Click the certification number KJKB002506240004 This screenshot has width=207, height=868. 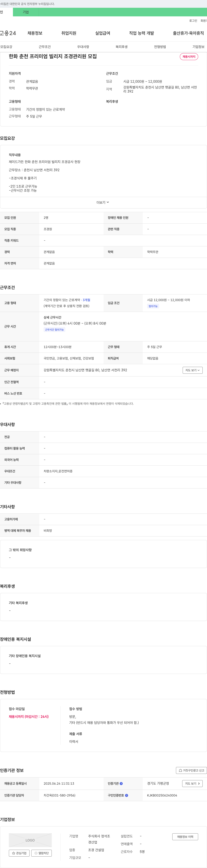[162, 795]
